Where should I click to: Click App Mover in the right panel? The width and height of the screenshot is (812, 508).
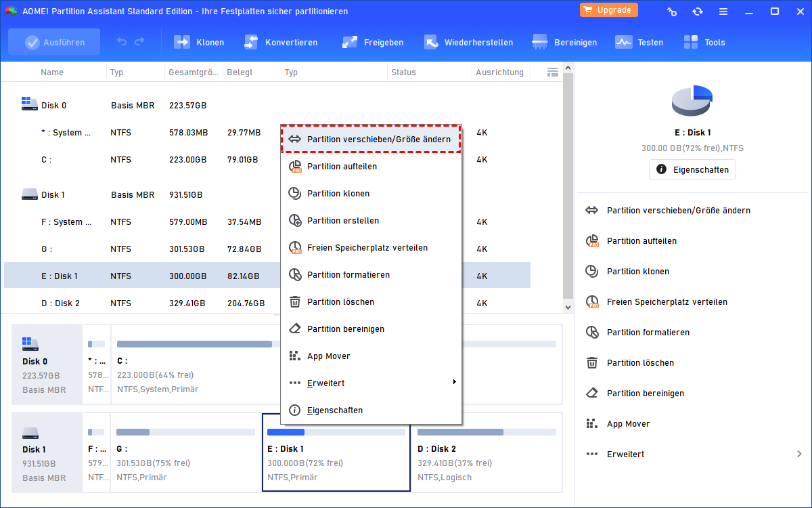point(629,424)
